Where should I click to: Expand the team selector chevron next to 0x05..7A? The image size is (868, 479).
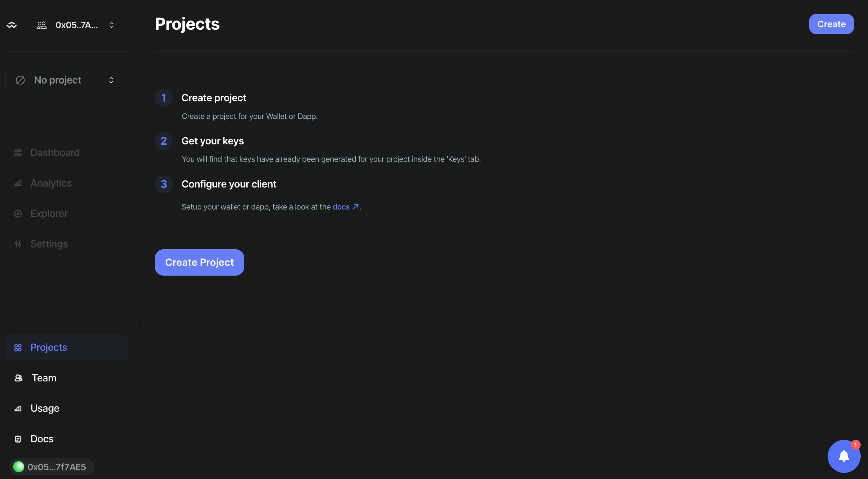pos(111,24)
